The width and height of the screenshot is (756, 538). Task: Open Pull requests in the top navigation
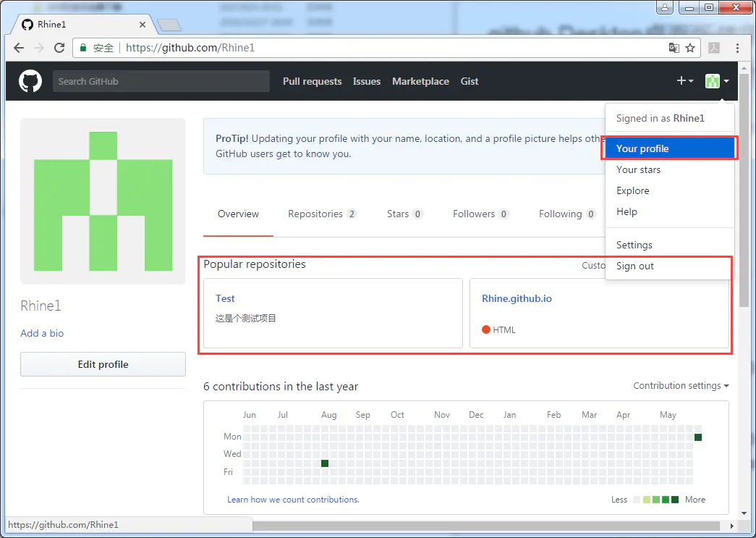tap(312, 81)
